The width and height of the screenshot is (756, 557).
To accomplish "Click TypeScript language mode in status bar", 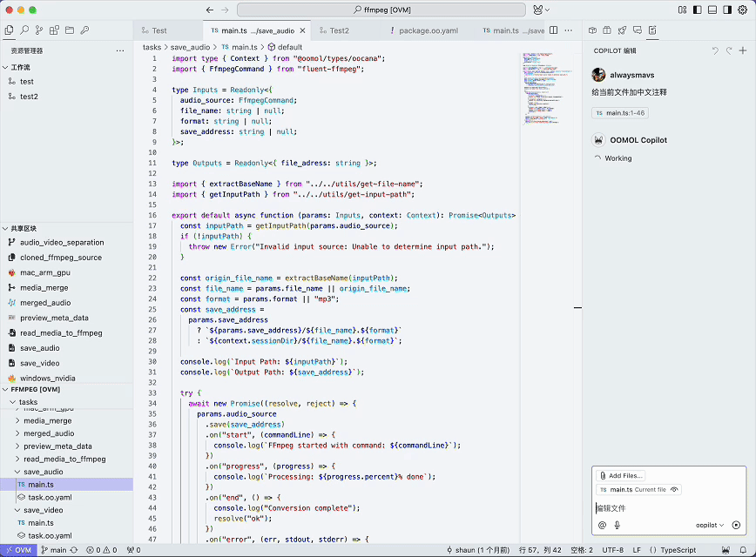I will (x=677, y=550).
